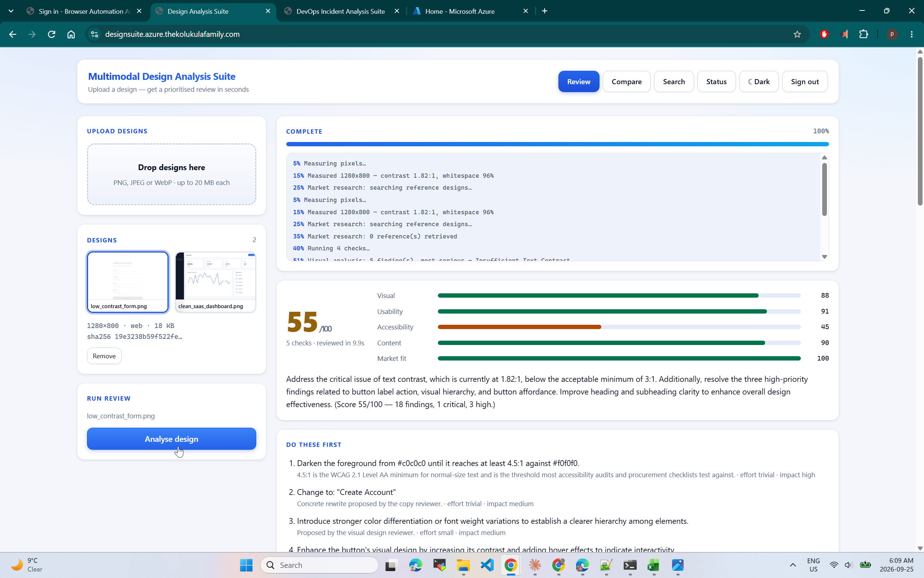Open the Review section
The height and width of the screenshot is (578, 924).
[x=579, y=81]
